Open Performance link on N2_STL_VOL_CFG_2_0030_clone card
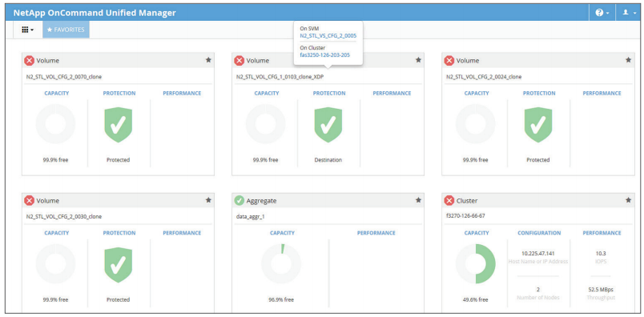Viewport: 644px width, 317px height. pyautogui.click(x=182, y=233)
